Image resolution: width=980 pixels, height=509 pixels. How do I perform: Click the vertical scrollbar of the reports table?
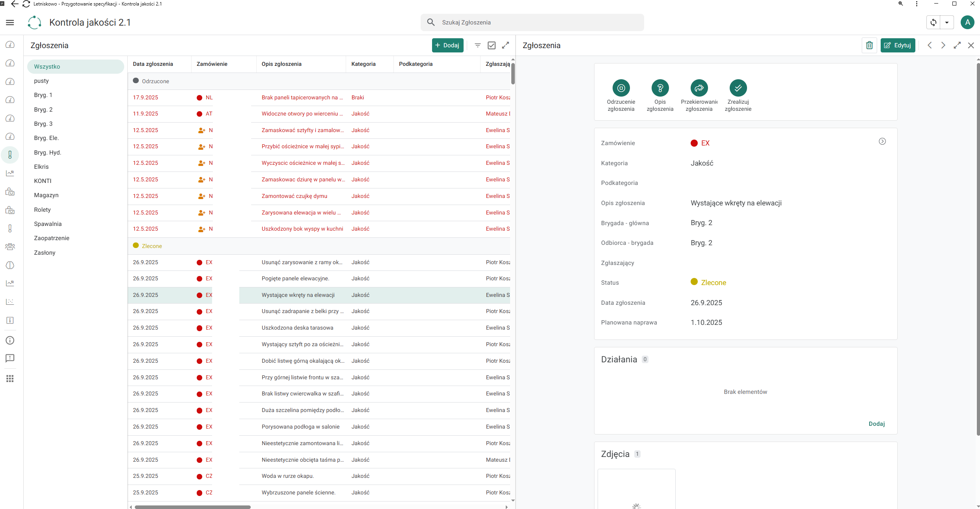513,73
